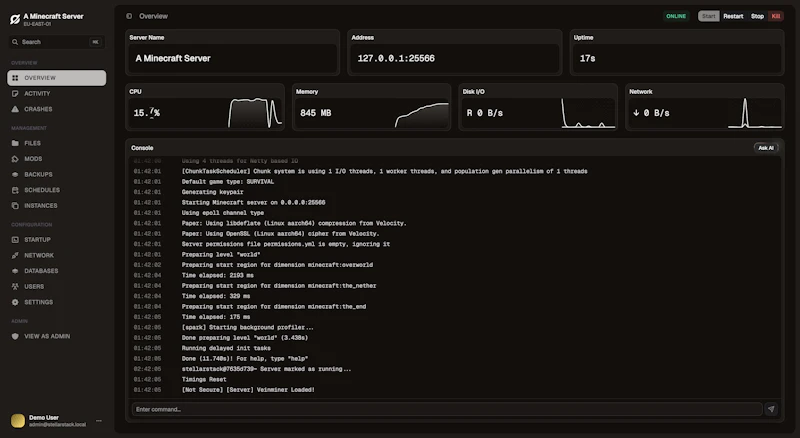Viewport: 800px width, 438px height.
Task: Focus the sidebar Search field
Action: tap(57, 42)
